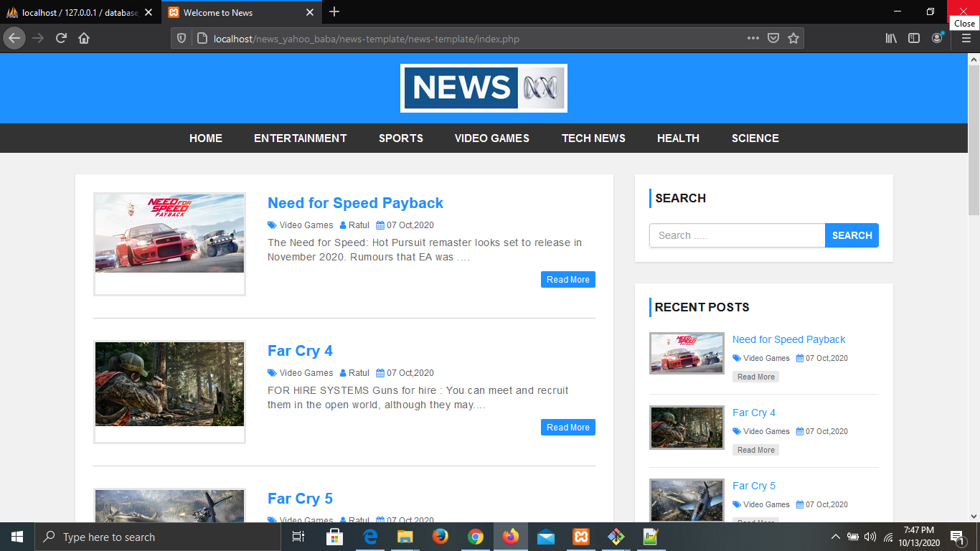Open recent post link 'Far Cry 5'
Screen dimensions: 980x551
click(x=754, y=486)
